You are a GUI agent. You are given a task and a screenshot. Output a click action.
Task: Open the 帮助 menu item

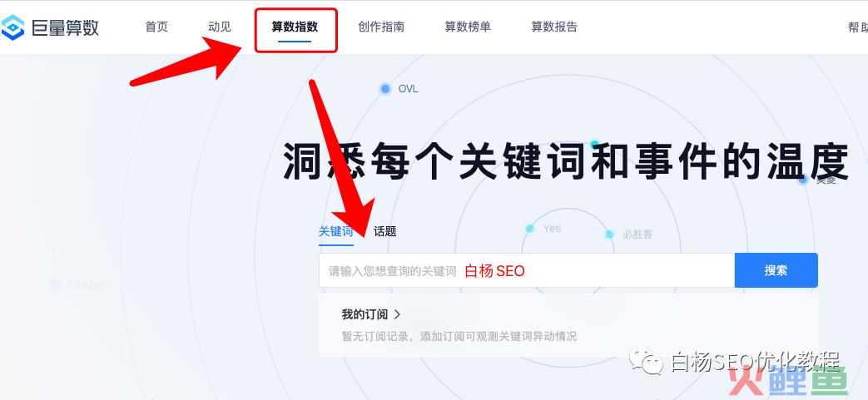[x=858, y=27]
